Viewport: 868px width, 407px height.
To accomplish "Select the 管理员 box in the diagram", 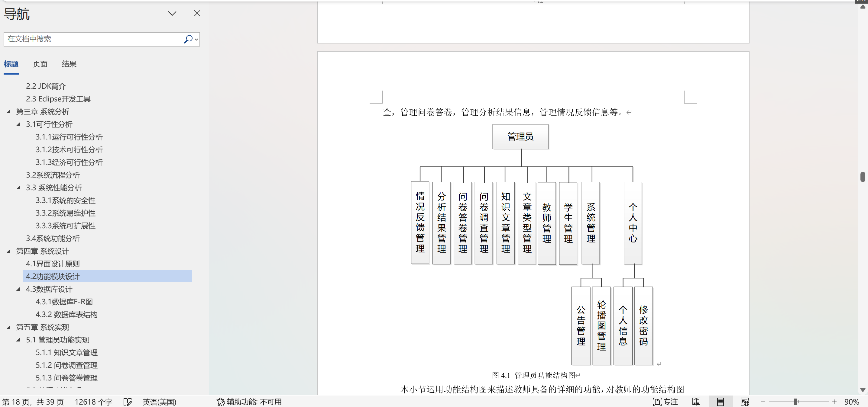I will pos(520,137).
